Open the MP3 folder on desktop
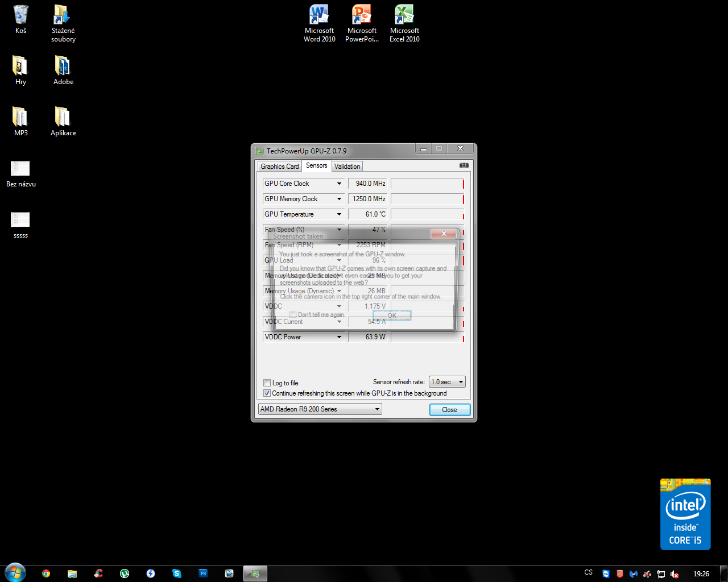This screenshot has height=582, width=728. (20, 122)
